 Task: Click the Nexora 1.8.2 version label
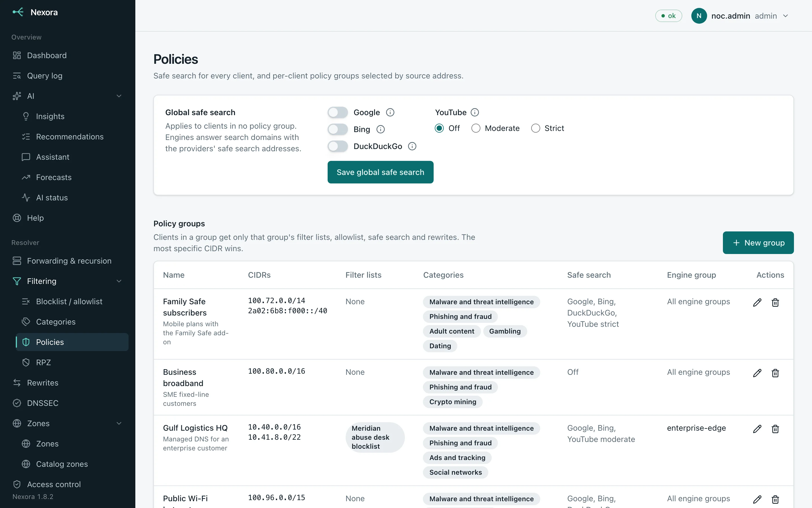(x=33, y=497)
